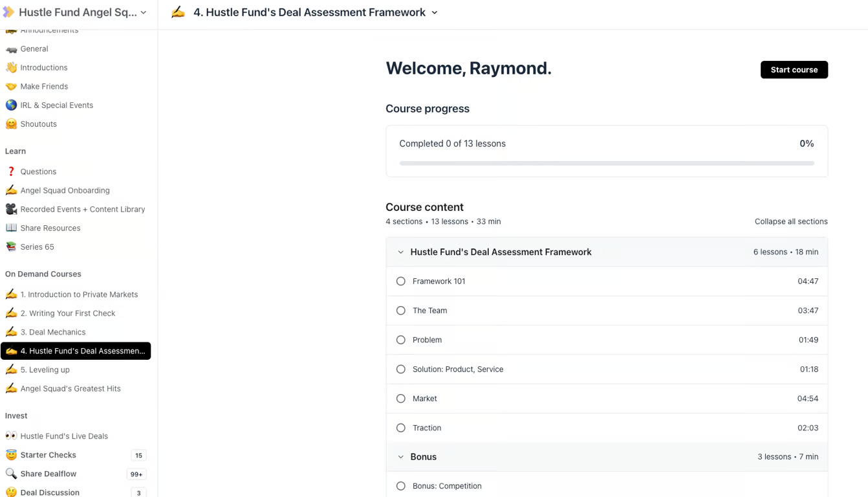Click the Deal Mechanics writing hand icon
The width and height of the screenshot is (868, 497).
click(x=11, y=332)
